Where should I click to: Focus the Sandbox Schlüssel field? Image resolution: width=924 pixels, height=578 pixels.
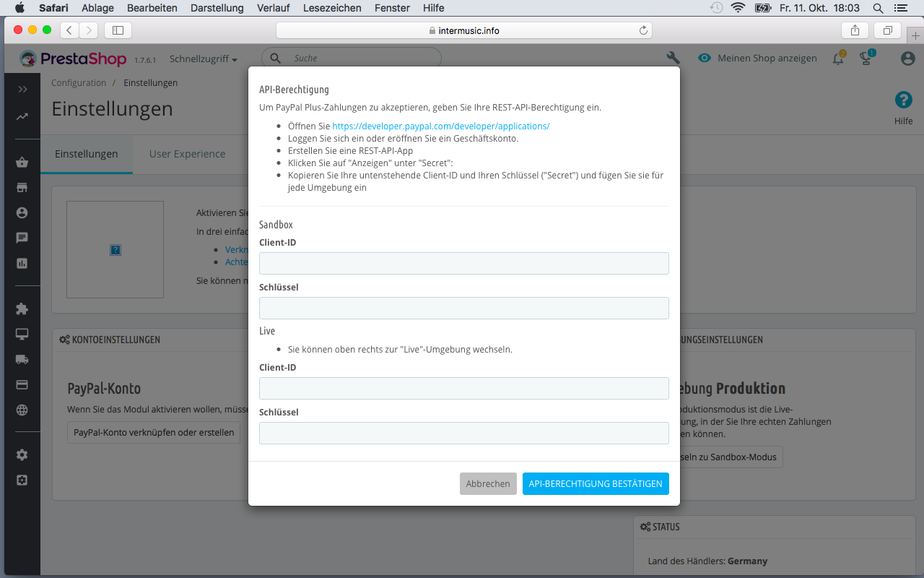464,309
